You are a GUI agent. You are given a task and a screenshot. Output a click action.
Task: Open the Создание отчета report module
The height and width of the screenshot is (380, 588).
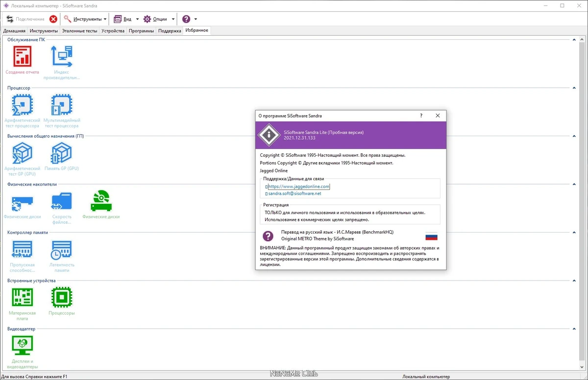tap(22, 56)
